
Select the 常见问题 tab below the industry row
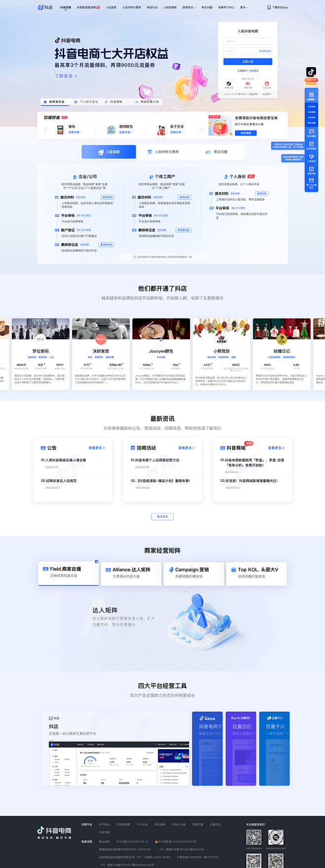(x=216, y=152)
